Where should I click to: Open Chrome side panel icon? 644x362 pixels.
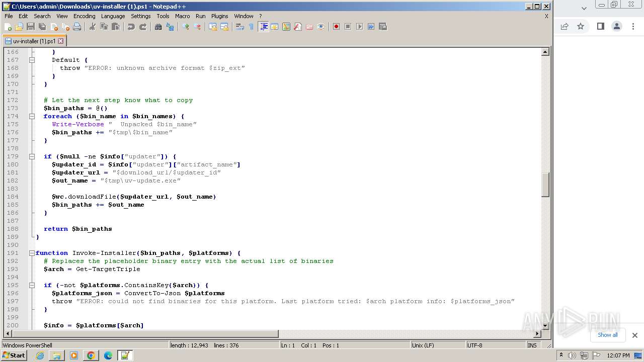coord(600,27)
